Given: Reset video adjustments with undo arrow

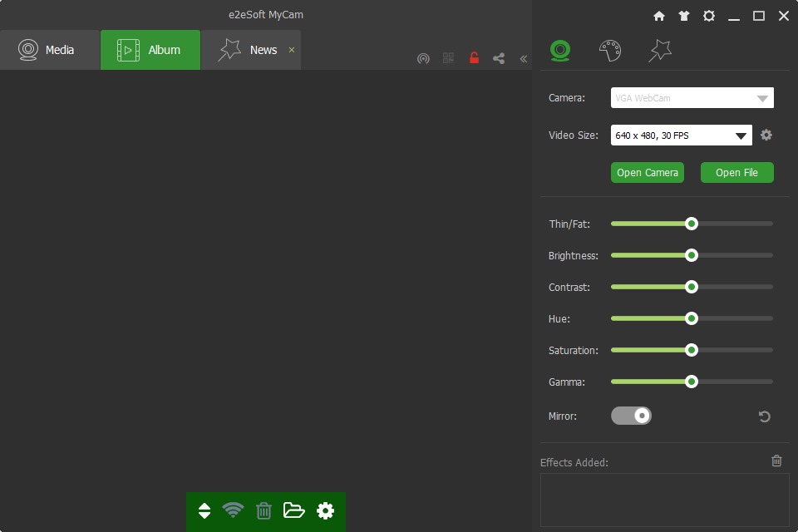Looking at the screenshot, I should tap(765, 416).
